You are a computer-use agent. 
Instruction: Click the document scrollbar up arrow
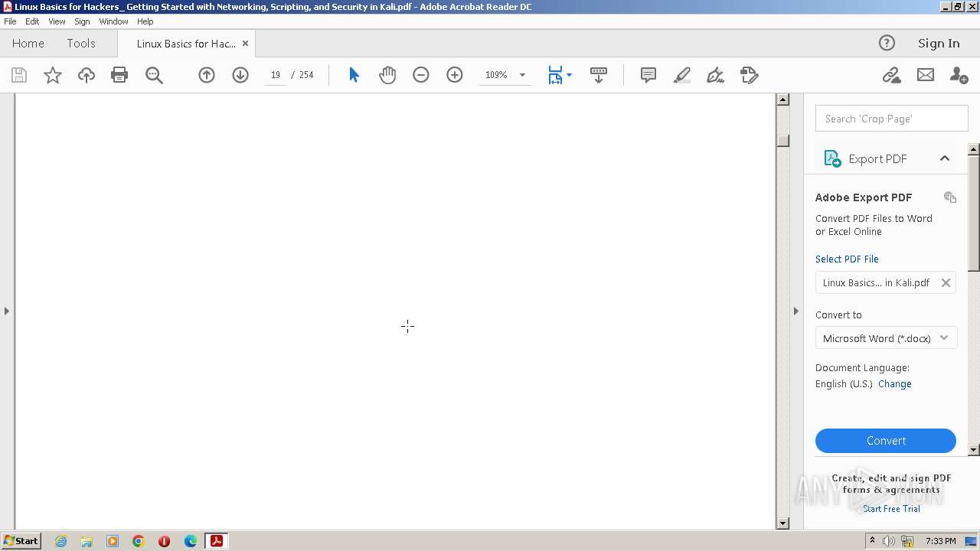pos(782,99)
